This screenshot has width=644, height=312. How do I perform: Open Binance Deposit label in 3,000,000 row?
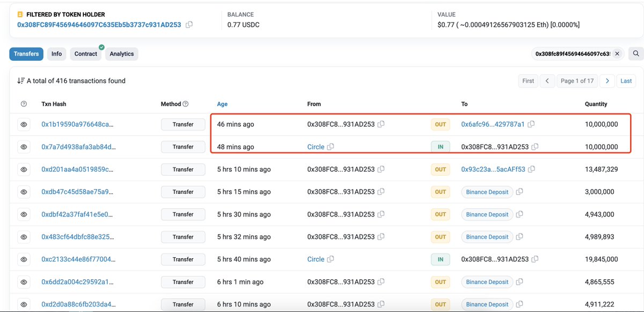(487, 192)
